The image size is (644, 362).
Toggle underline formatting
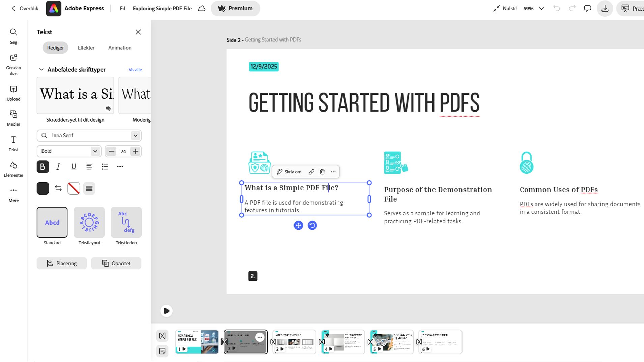[74, 166]
